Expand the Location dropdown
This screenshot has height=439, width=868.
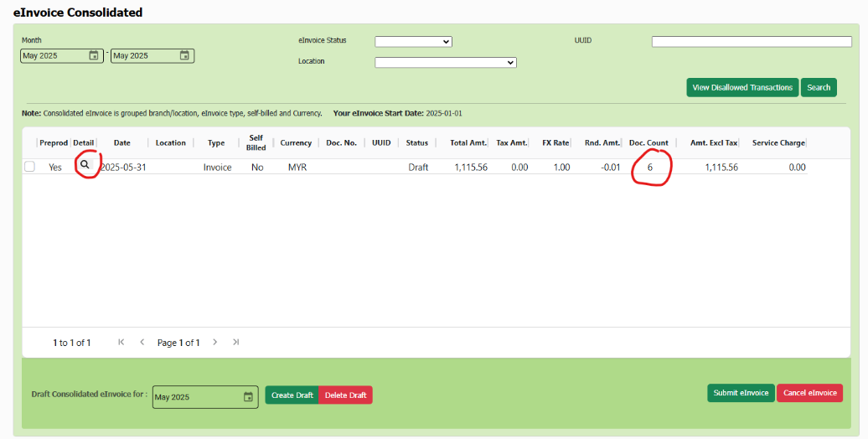pyautogui.click(x=445, y=62)
